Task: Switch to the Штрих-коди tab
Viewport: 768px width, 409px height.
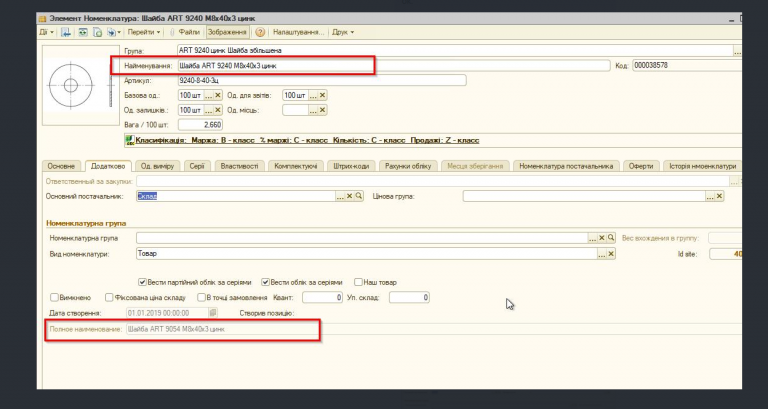Action: coord(351,166)
